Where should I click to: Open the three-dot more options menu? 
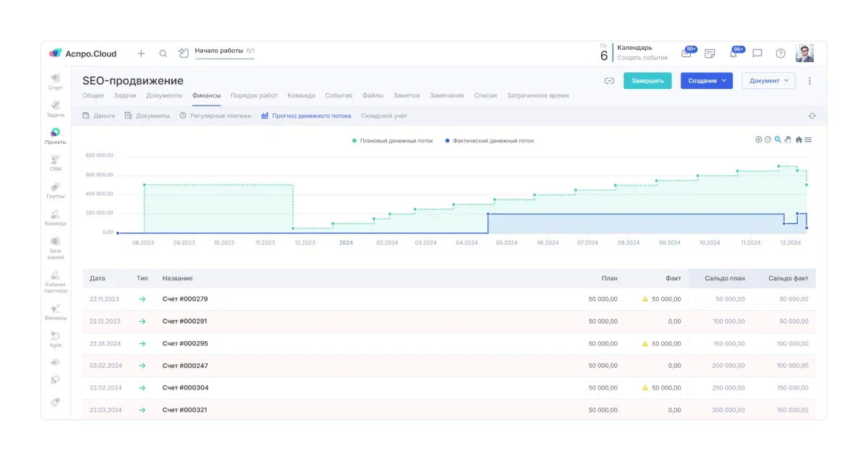pyautogui.click(x=809, y=81)
